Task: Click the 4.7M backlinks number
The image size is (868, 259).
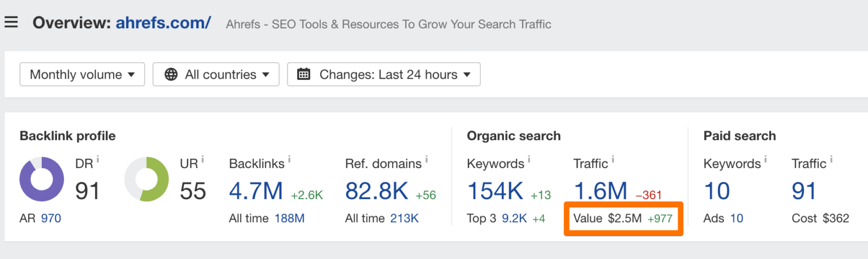Action: (x=256, y=192)
